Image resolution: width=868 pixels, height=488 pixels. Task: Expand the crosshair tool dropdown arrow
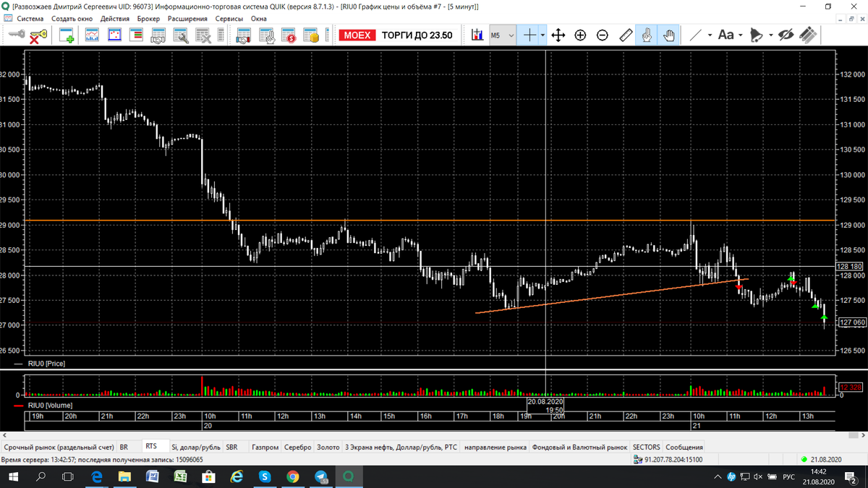coord(542,35)
